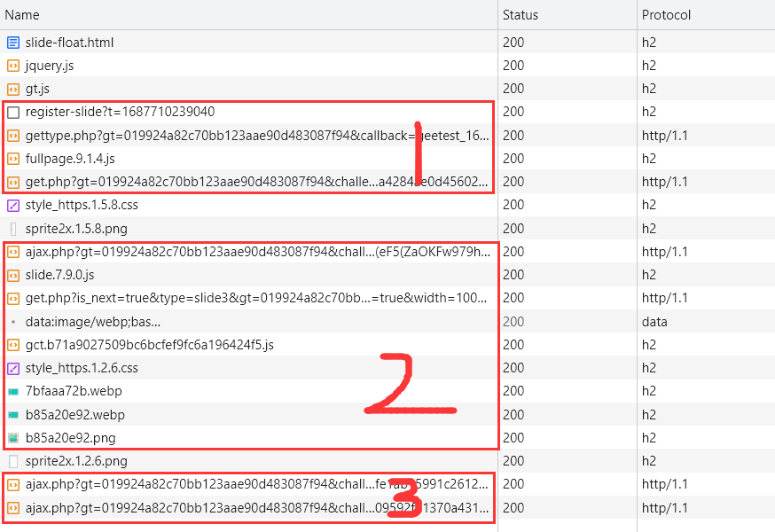Select the b85a20e92.webp request row
The height and width of the screenshot is (532, 775).
(74, 415)
